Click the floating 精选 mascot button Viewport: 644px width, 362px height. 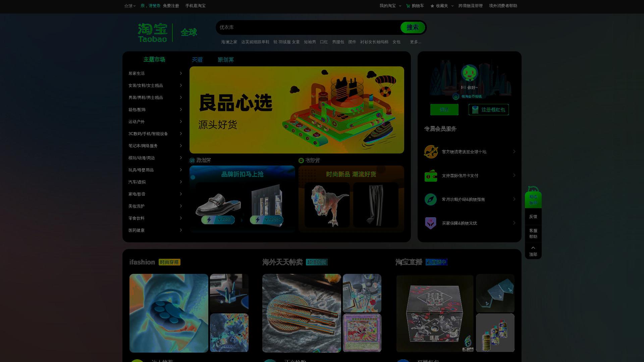[x=533, y=197]
